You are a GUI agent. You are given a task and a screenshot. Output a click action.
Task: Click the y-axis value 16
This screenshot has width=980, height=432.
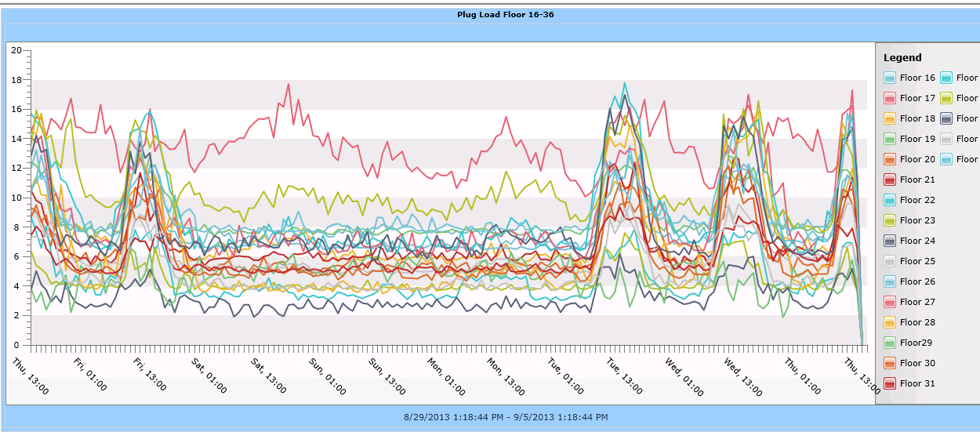pos(16,109)
